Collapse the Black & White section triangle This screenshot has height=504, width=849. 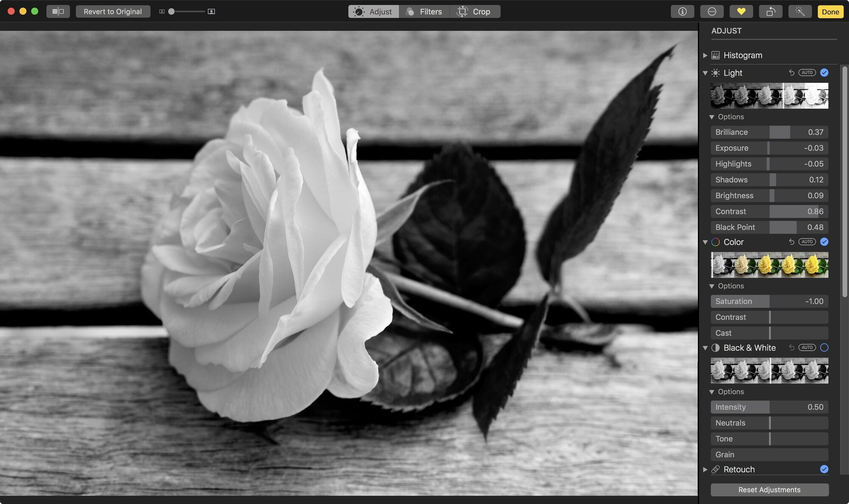(x=705, y=348)
